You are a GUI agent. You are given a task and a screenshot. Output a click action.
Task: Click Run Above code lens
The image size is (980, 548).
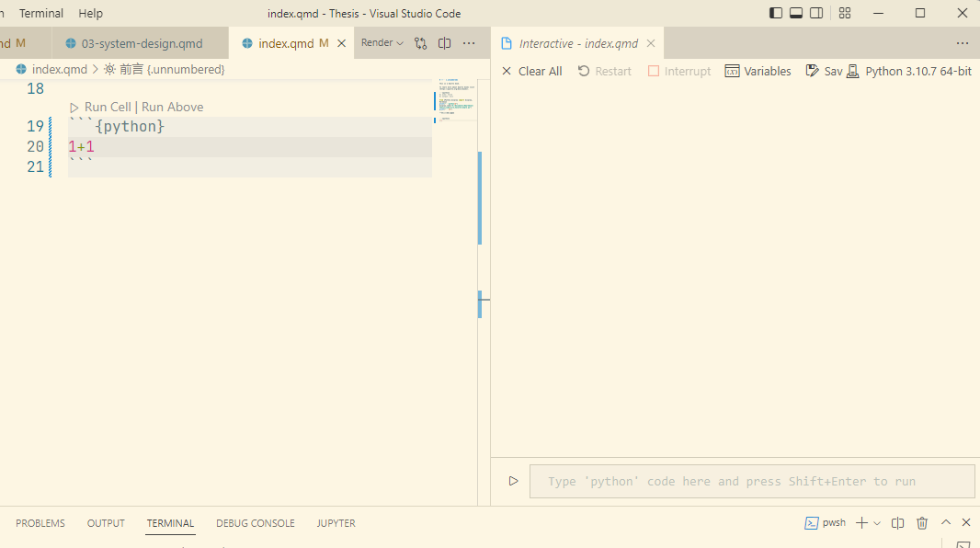click(x=173, y=107)
